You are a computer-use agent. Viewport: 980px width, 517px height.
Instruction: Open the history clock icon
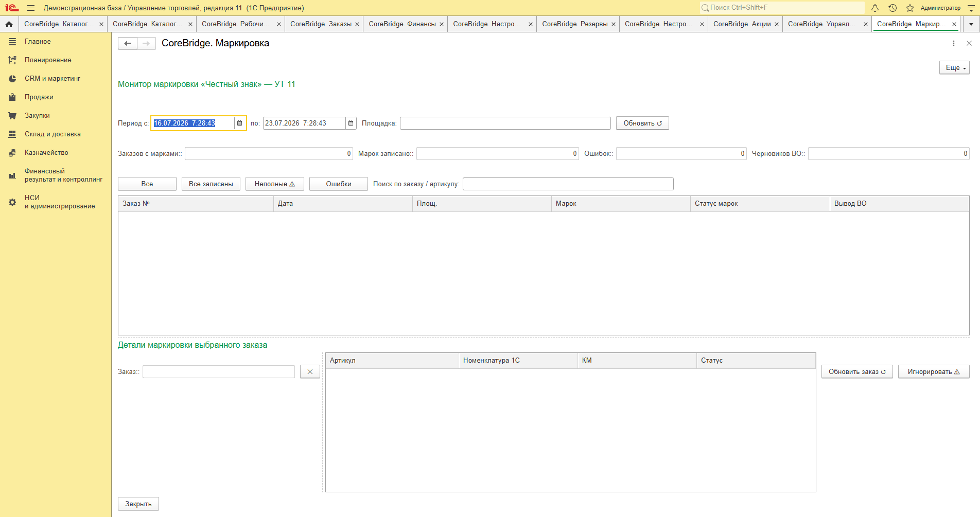(x=892, y=8)
